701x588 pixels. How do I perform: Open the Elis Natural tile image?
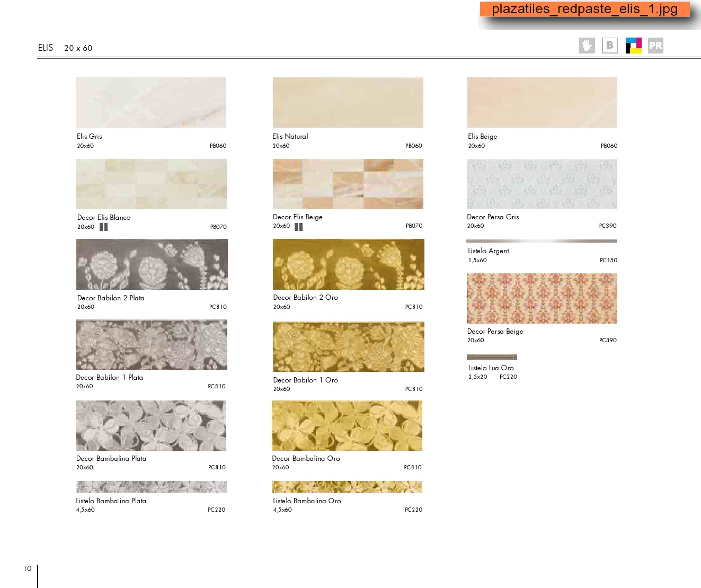point(348,102)
